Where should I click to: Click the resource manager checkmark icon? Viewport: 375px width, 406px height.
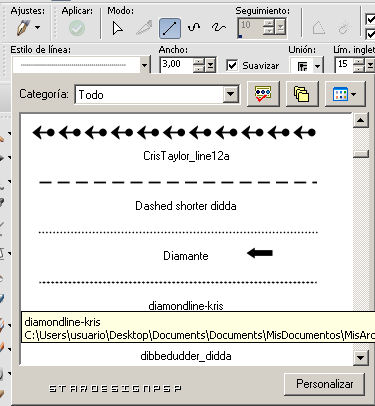tap(263, 94)
